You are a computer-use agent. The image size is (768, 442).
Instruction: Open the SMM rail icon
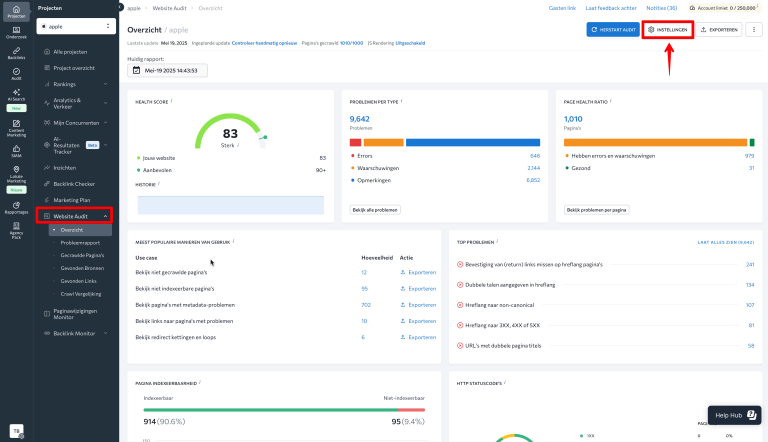click(x=16, y=151)
